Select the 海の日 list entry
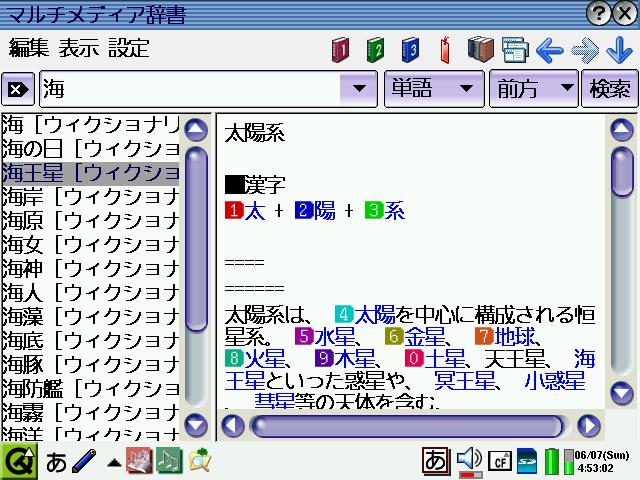This screenshot has width=640, height=480. pyautogui.click(x=91, y=149)
